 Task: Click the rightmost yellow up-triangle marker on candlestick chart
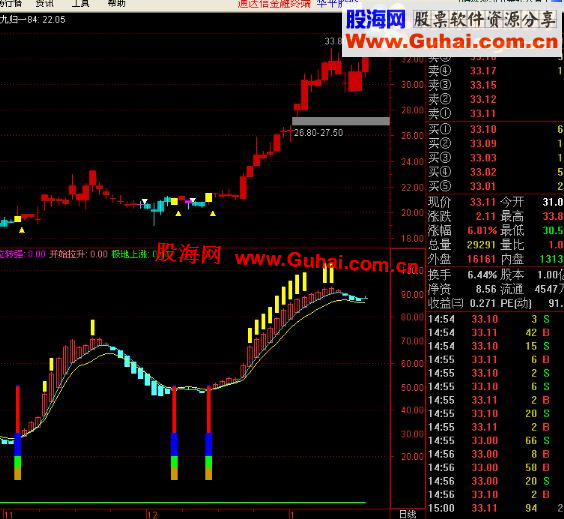(x=213, y=214)
